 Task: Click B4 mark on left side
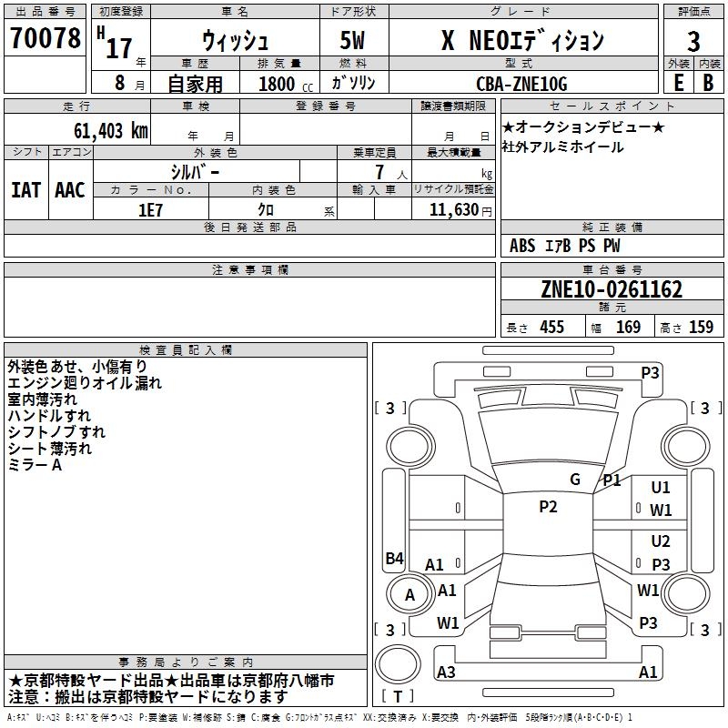click(x=395, y=558)
